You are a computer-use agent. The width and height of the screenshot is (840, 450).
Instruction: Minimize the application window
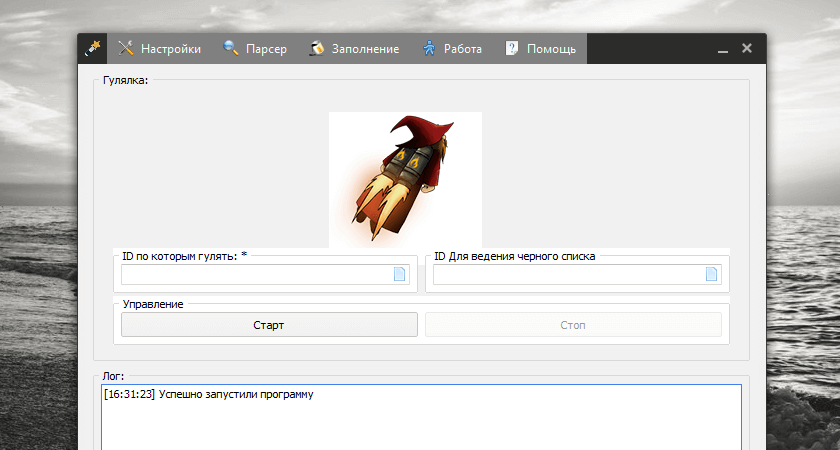click(723, 49)
